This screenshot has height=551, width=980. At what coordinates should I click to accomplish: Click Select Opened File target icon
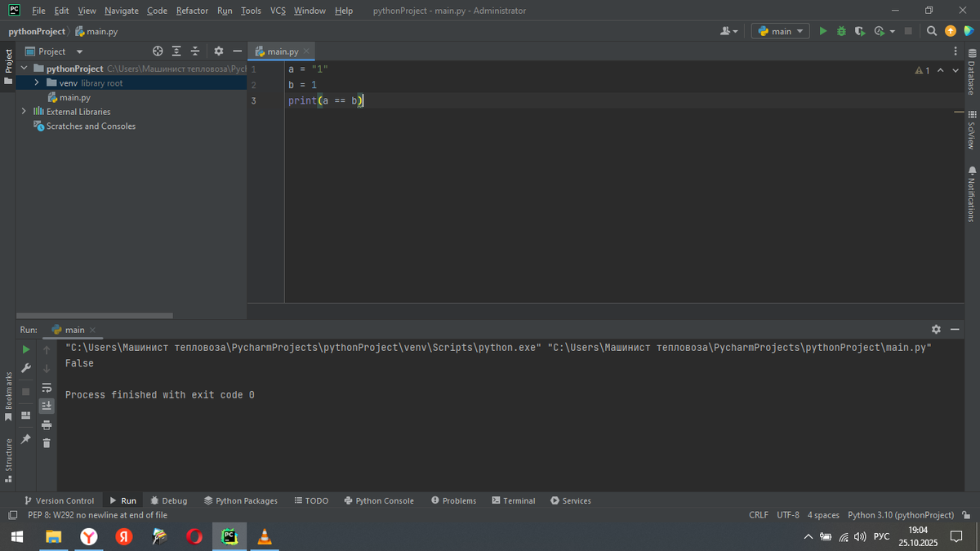158,51
